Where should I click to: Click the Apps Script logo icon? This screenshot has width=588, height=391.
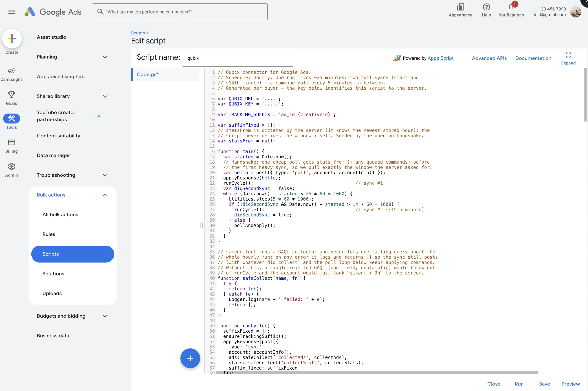397,58
